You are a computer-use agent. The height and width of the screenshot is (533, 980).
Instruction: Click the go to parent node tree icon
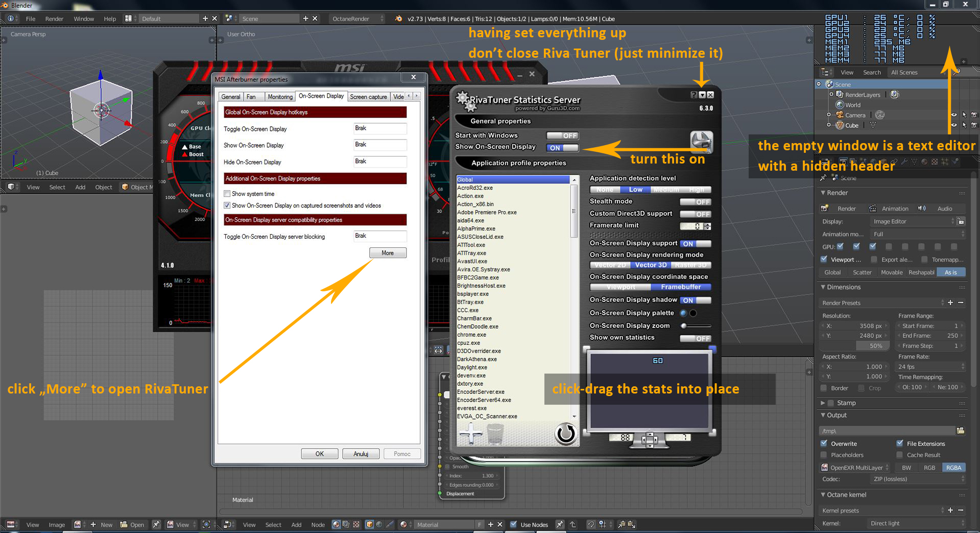coord(572,524)
